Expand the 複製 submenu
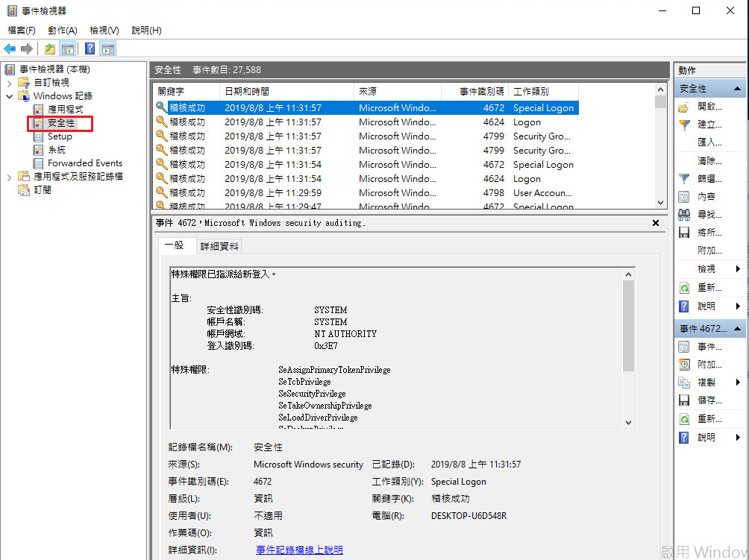749x560 pixels. pyautogui.click(x=738, y=383)
